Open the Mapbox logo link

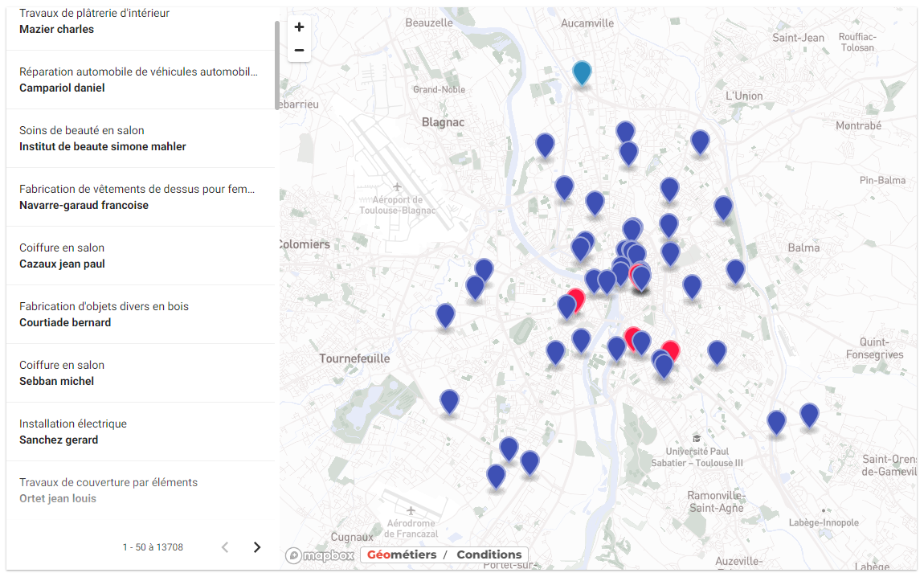320,555
